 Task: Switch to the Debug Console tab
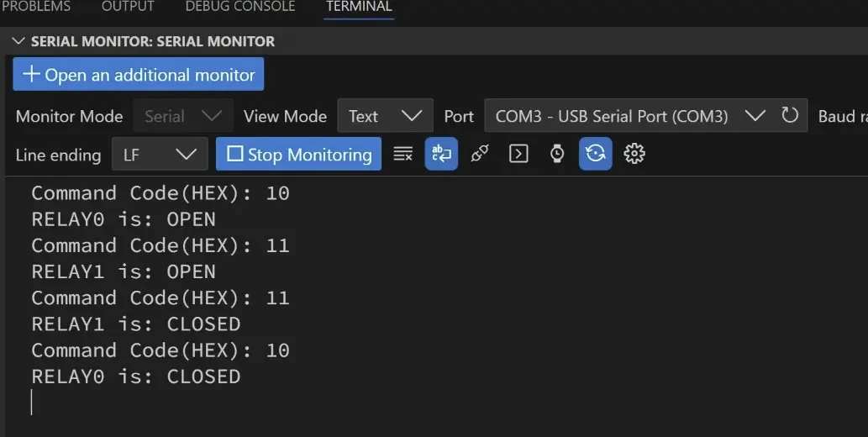click(x=239, y=7)
